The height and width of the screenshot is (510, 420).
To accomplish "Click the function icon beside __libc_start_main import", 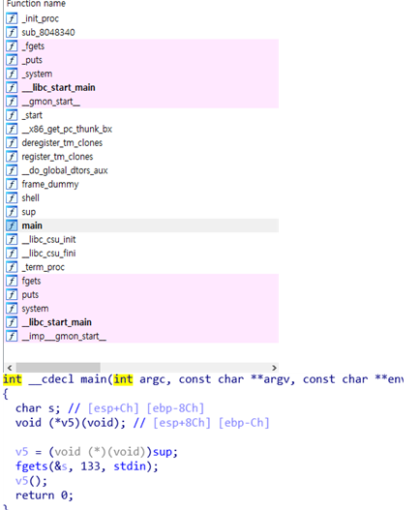I will [12, 322].
